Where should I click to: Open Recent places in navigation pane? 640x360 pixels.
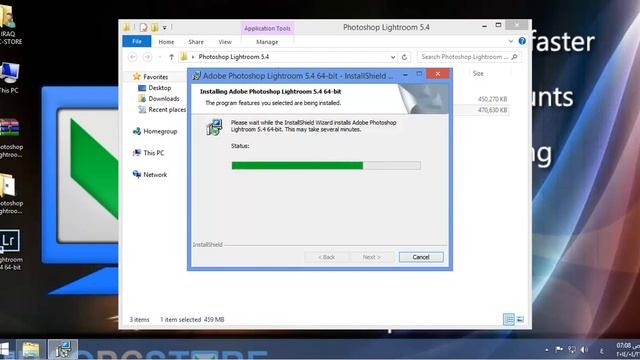click(x=167, y=109)
